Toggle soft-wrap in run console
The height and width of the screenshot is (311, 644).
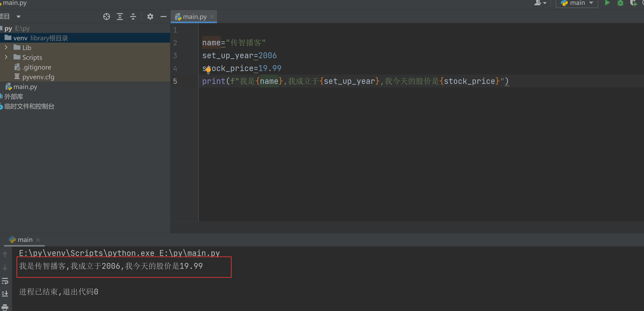(5, 281)
